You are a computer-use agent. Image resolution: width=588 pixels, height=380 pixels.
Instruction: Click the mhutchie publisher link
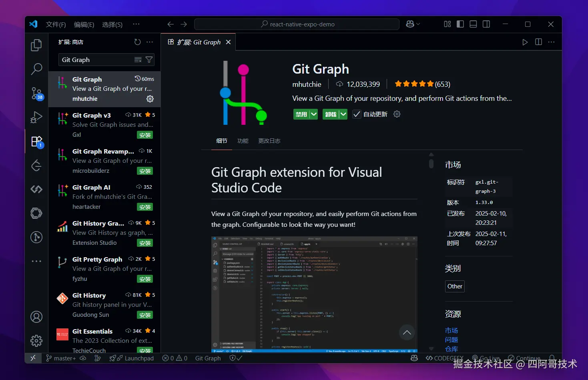307,84
